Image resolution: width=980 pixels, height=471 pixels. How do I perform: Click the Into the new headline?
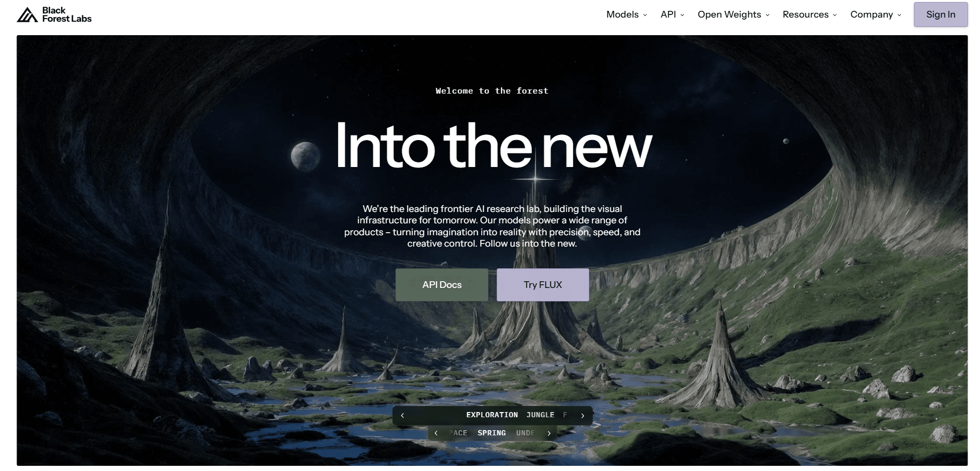[494, 146]
